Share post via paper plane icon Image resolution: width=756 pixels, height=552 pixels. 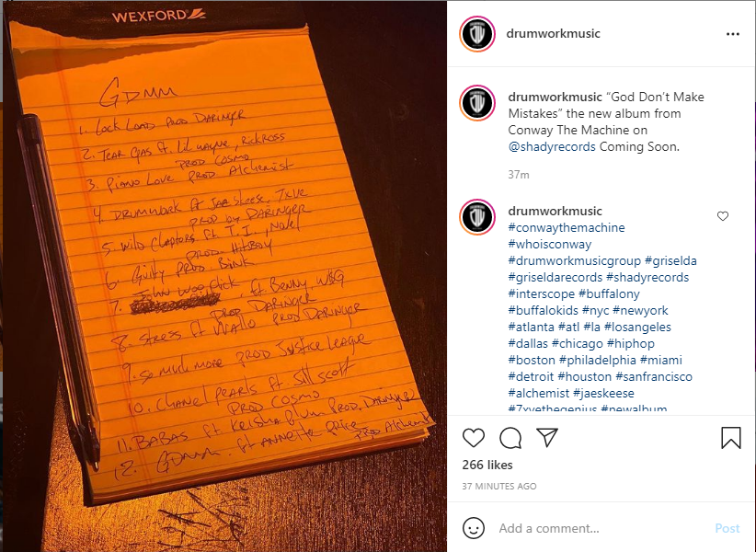(x=547, y=437)
